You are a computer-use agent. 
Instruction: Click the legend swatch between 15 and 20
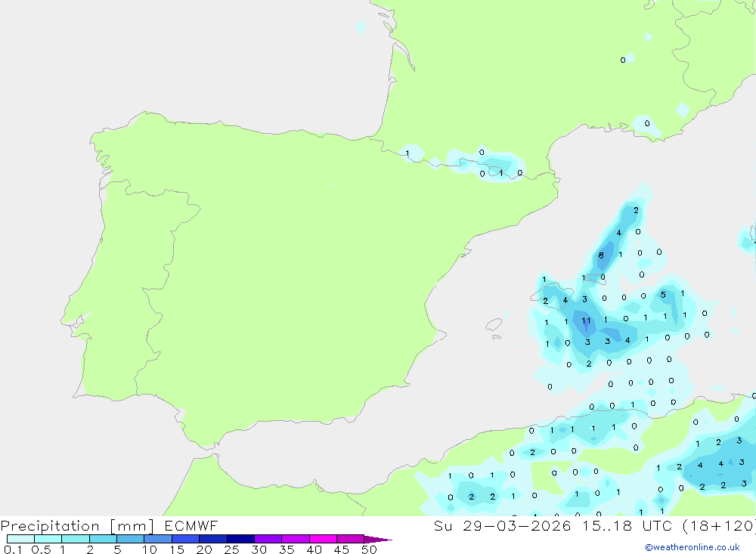(185, 539)
